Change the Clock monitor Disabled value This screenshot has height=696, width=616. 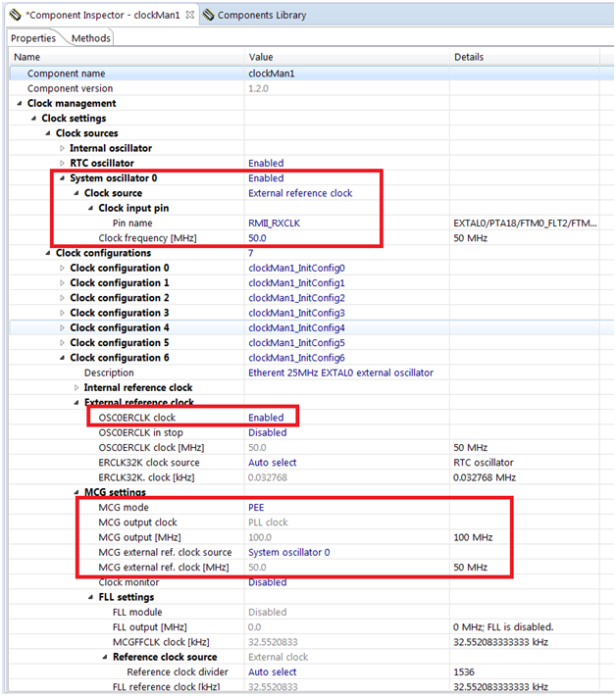coord(268,582)
